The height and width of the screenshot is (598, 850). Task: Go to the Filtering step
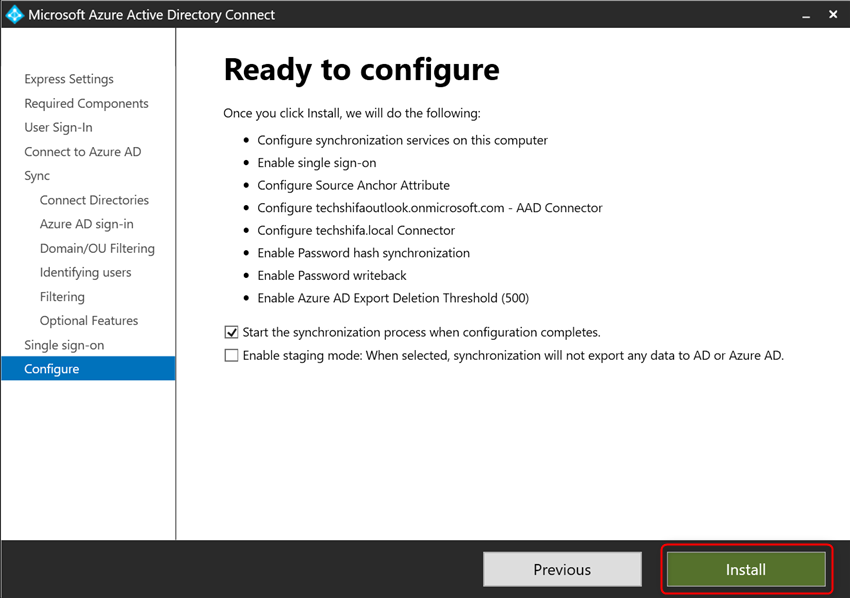pos(62,296)
